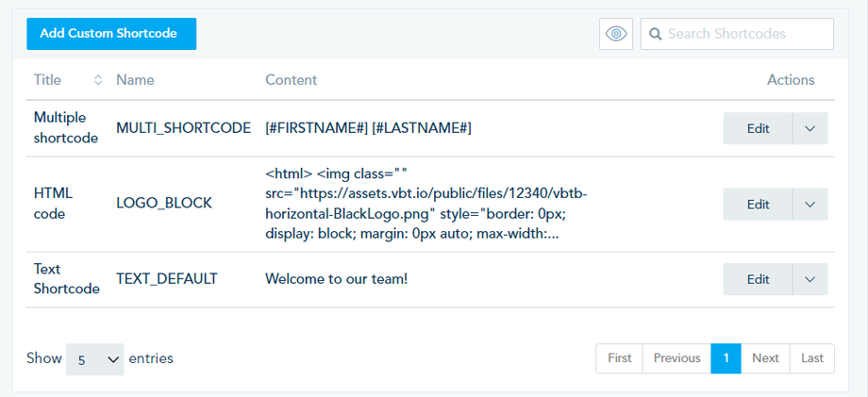Open actions chevron for TEXT_DEFAULT row
Screen dimensions: 868x397
(810, 279)
